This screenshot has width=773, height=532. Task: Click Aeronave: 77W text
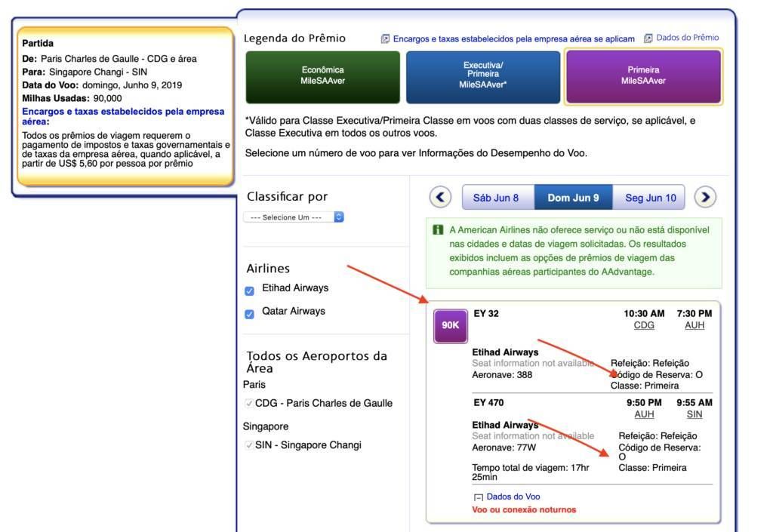click(x=504, y=447)
